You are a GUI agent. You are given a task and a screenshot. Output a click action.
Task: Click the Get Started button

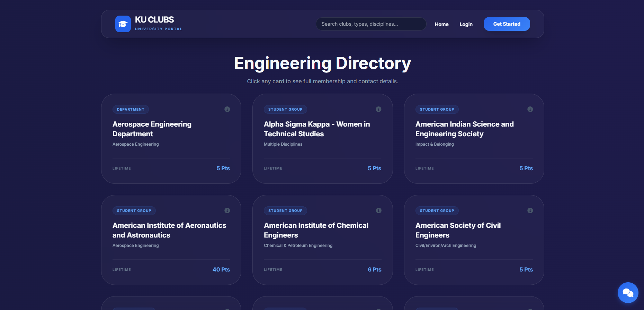tap(507, 24)
